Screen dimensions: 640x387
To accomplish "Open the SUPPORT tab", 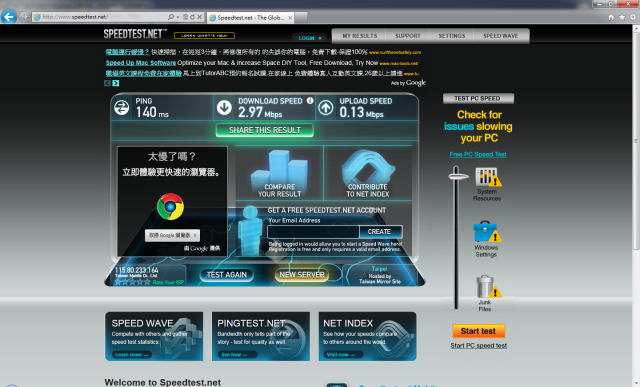I will point(408,36).
